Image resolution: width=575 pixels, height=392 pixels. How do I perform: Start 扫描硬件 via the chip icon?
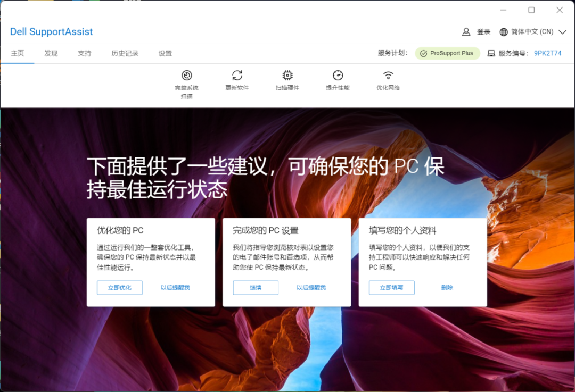click(x=287, y=76)
